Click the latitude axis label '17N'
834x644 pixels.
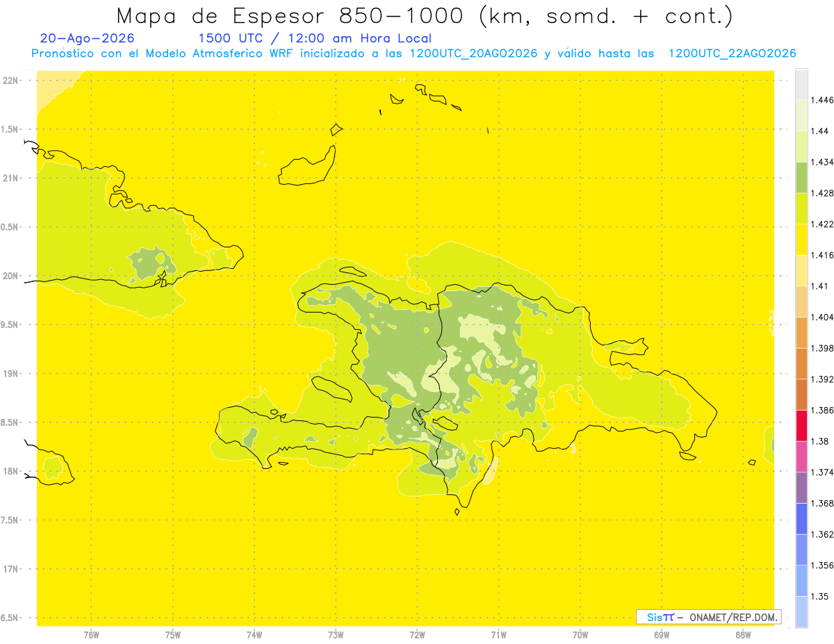(x=10, y=569)
